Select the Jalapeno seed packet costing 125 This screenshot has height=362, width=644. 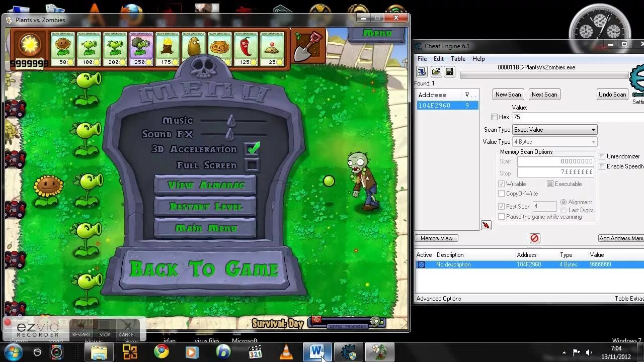[246, 49]
